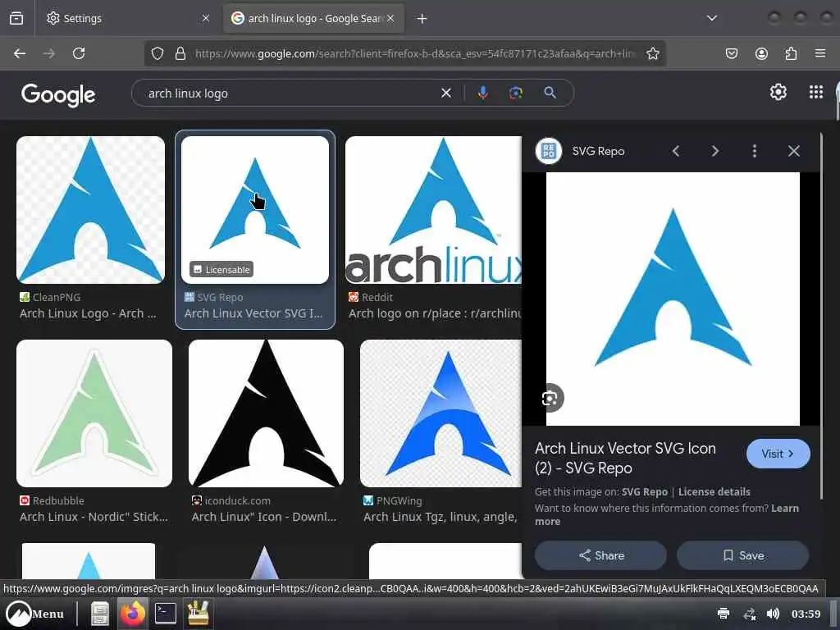This screenshot has width=840, height=630.
Task: Open the printer tray icon
Action: tap(724, 614)
